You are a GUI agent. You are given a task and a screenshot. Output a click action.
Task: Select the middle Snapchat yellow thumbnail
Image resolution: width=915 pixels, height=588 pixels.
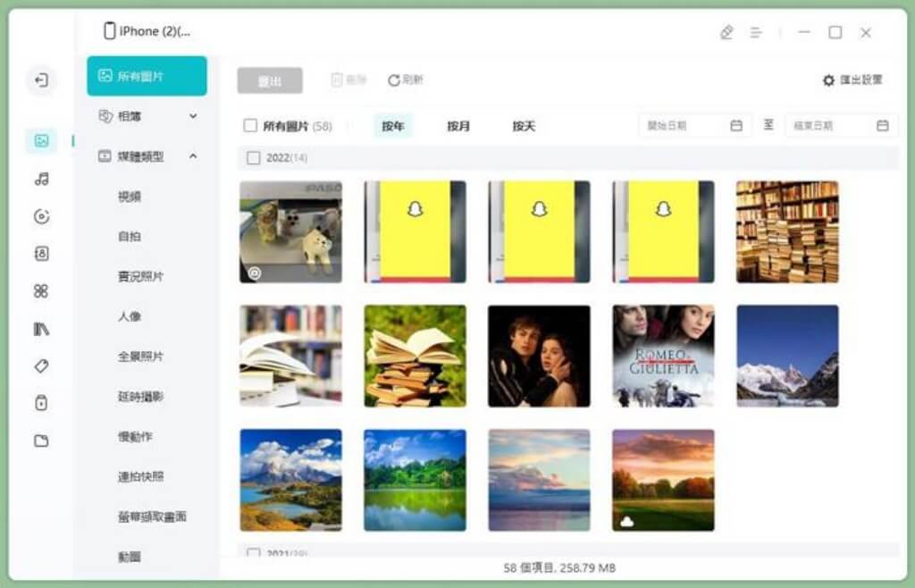[539, 232]
